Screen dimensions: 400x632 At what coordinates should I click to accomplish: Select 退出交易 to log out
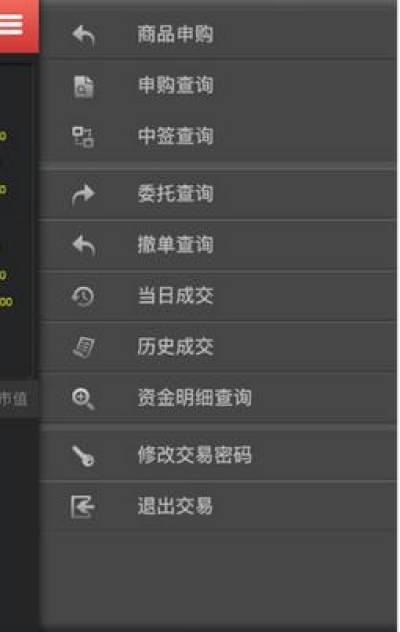[219, 505]
